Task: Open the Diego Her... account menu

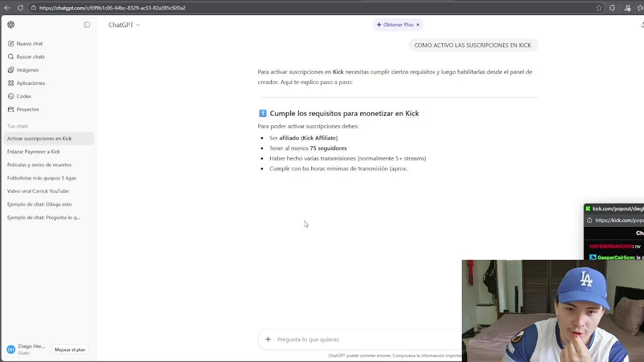Action: click(x=31, y=349)
